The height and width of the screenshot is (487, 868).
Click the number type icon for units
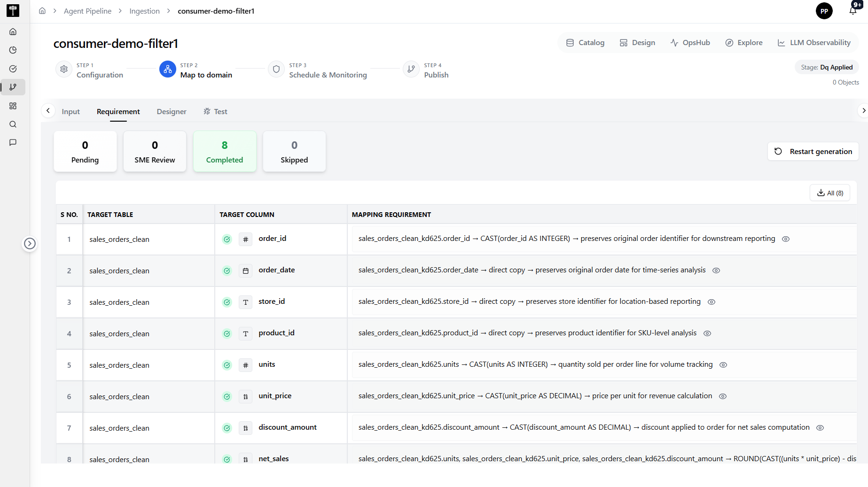pos(245,365)
